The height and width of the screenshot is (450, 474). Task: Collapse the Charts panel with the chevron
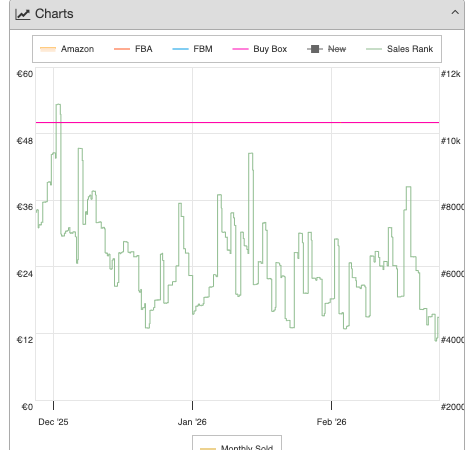click(x=455, y=13)
